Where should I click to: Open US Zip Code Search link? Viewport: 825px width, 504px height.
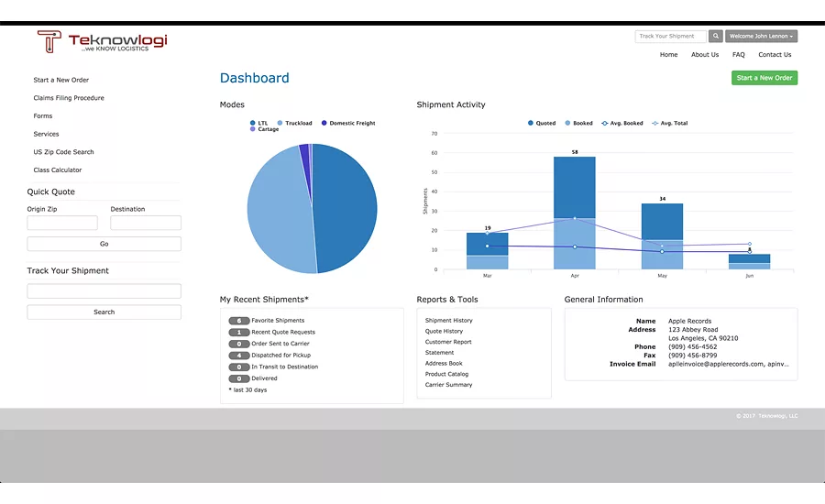click(63, 152)
